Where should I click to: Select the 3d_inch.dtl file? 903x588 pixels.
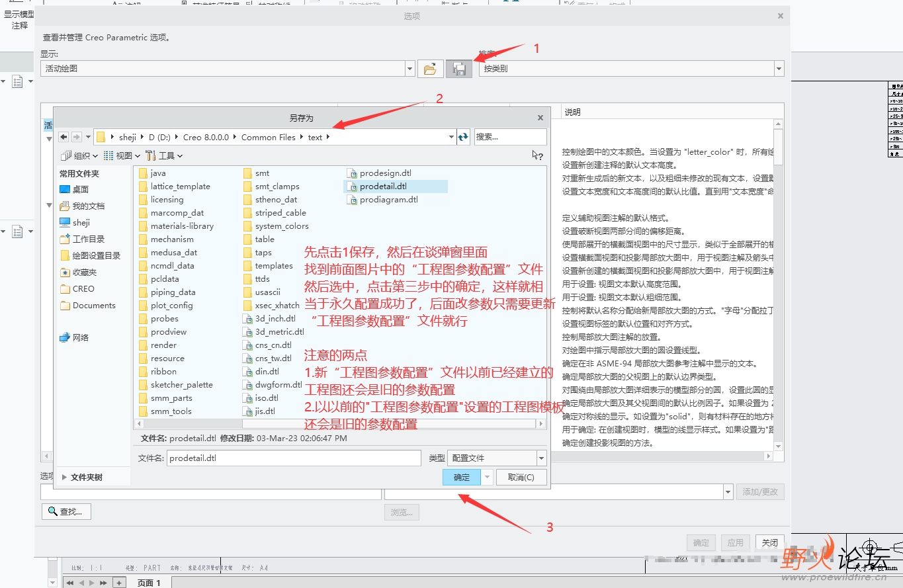click(269, 319)
